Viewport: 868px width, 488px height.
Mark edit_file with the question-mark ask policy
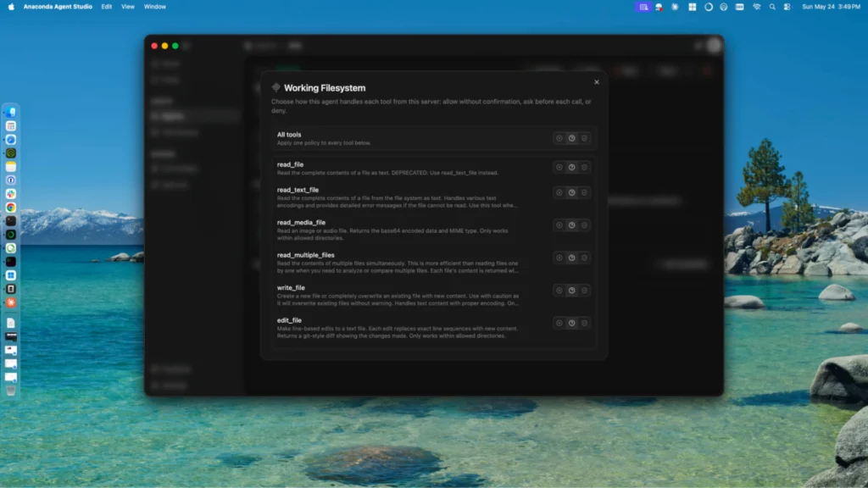pyautogui.click(x=572, y=323)
